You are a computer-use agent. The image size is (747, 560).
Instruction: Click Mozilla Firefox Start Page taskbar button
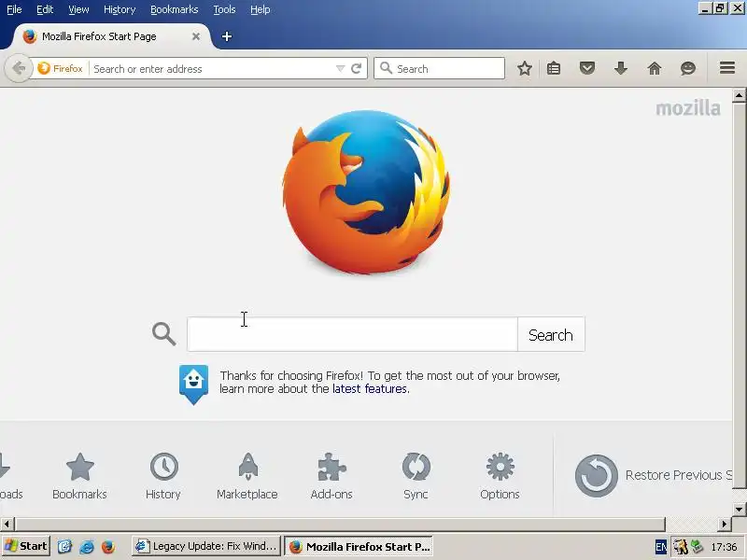coord(359,546)
